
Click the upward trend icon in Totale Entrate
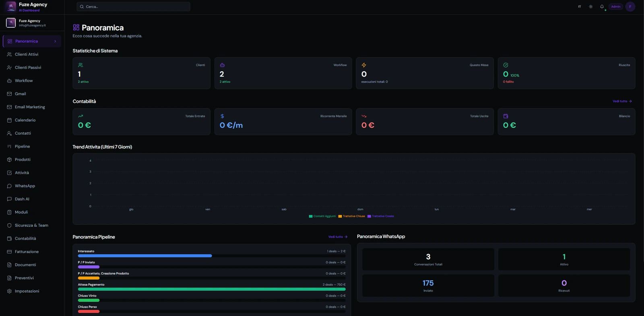click(80, 116)
